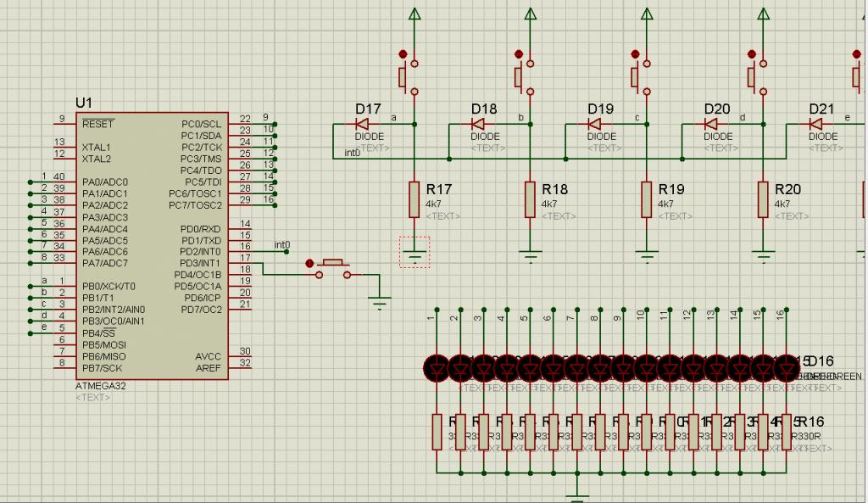The height and width of the screenshot is (503, 868).
Task: Toggle the latch dot of the button above D17
Action: (403, 53)
